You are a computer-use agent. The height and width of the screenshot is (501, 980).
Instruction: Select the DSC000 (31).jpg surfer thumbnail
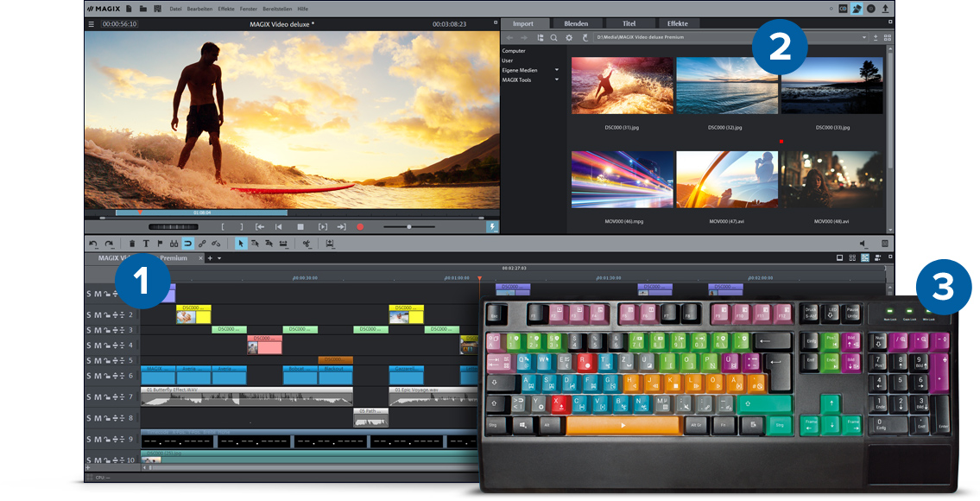(x=622, y=86)
